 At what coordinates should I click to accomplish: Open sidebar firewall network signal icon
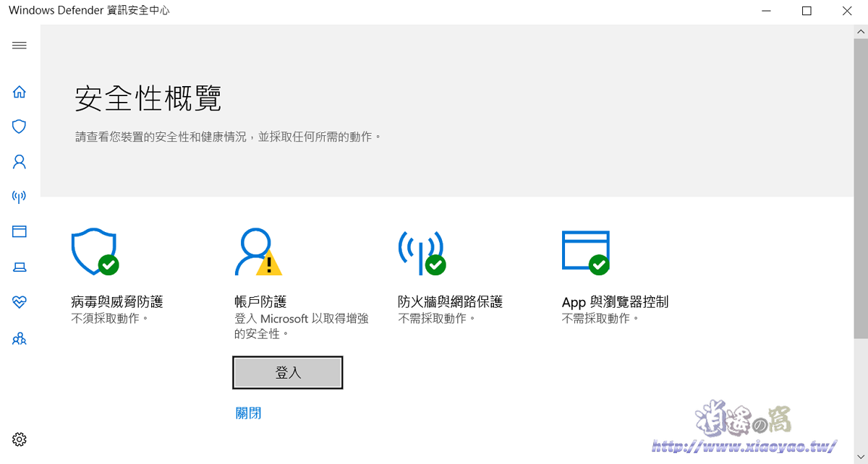point(20,197)
